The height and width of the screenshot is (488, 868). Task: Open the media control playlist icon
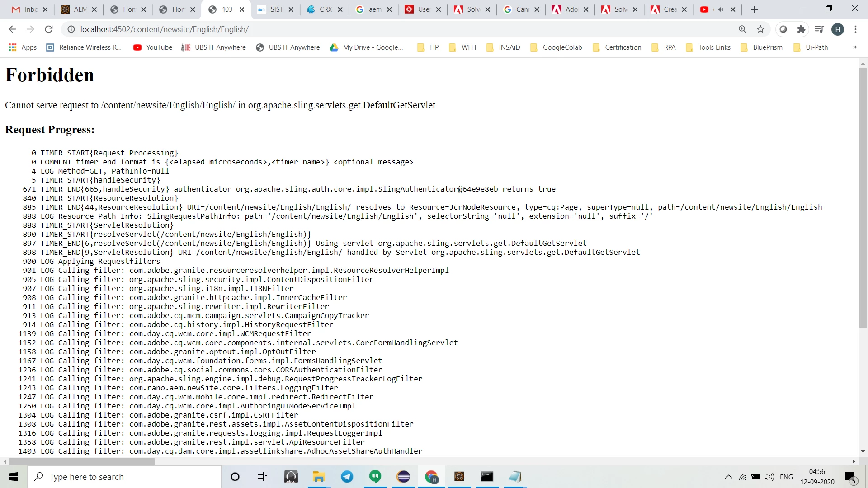pos(819,29)
